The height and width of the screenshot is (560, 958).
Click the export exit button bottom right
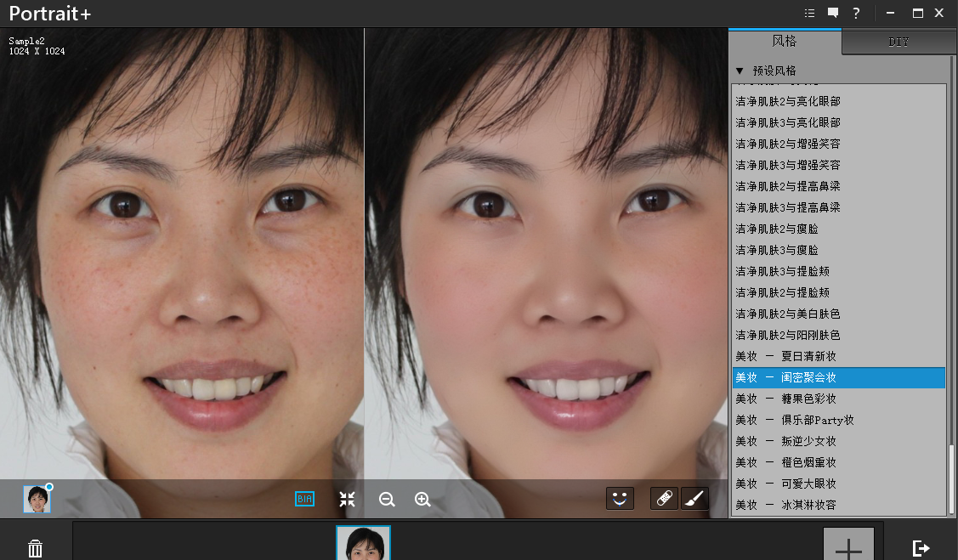click(x=921, y=548)
